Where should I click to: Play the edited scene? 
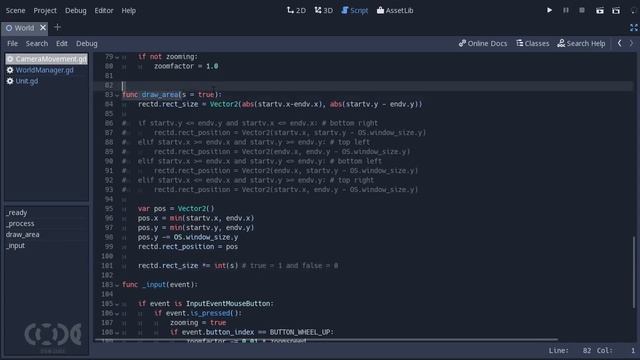pos(600,11)
